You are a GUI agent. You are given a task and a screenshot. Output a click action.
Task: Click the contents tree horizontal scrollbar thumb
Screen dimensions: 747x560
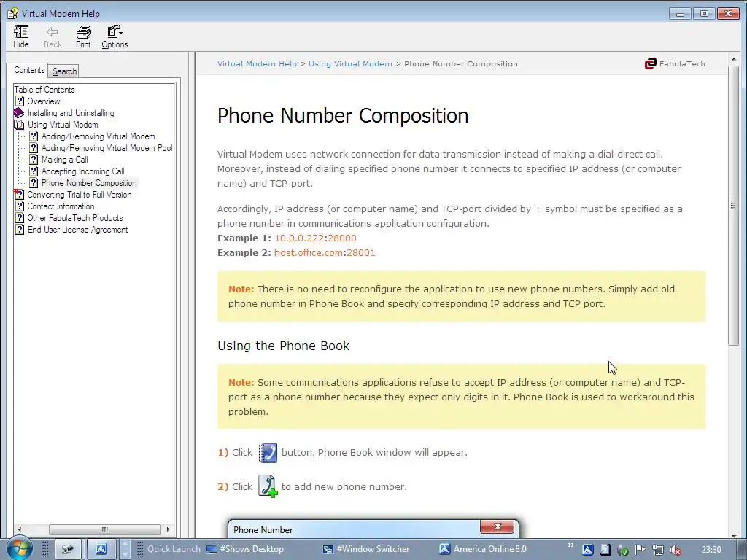(105, 529)
